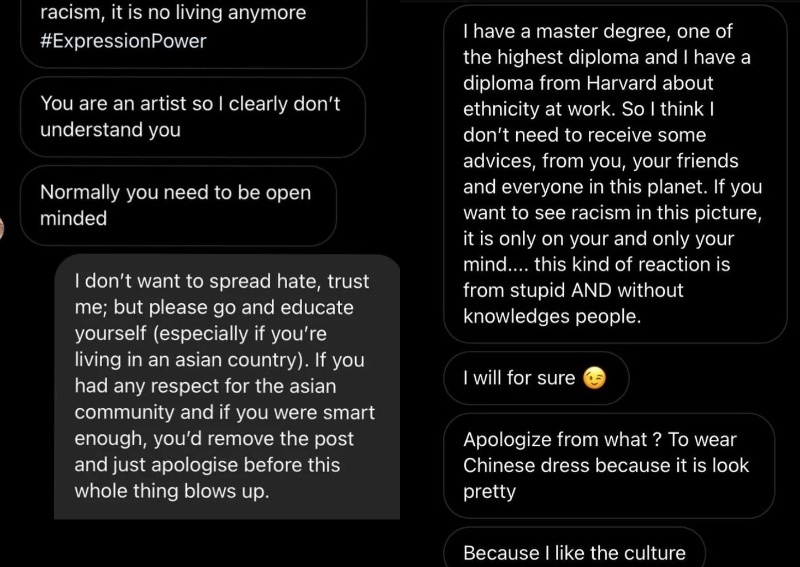Viewport: 800px width, 567px height.
Task: Select the "I have a master degree" message bubble
Action: (x=610, y=173)
